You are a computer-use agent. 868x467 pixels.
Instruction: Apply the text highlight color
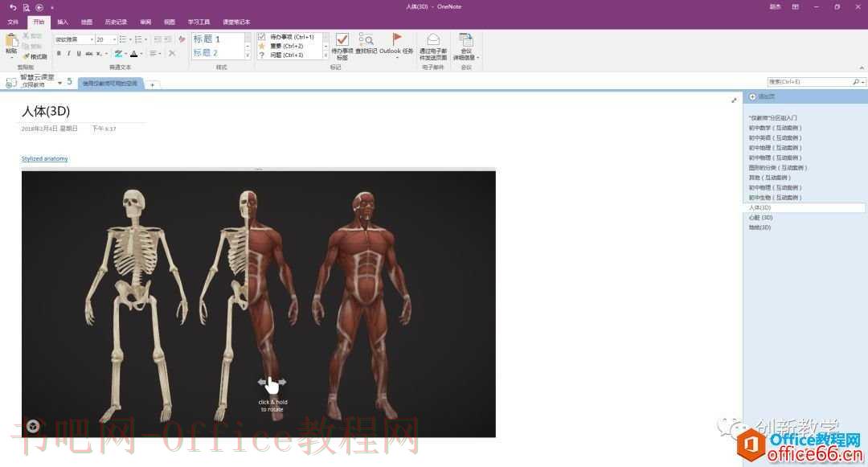pyautogui.click(x=118, y=54)
